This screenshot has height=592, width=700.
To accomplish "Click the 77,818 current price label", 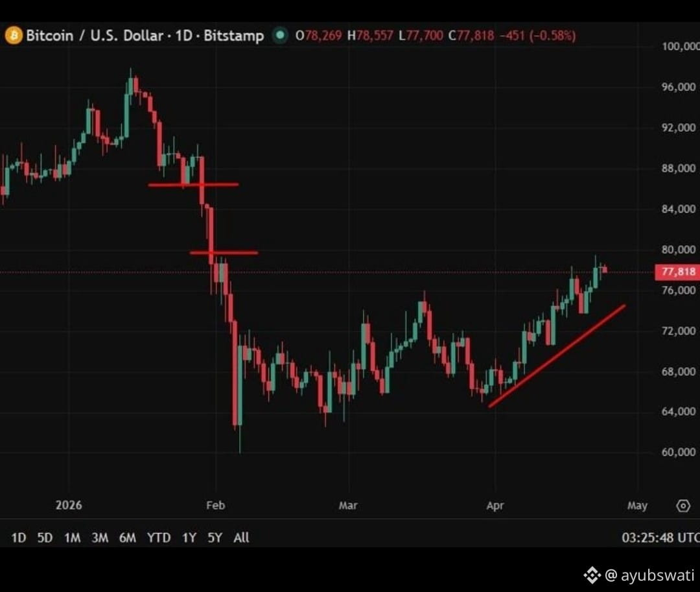I will (x=678, y=272).
